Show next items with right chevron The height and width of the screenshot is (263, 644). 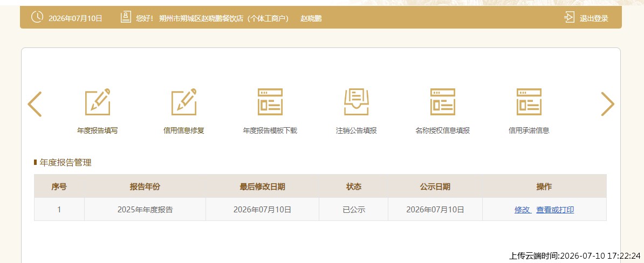pos(607,104)
